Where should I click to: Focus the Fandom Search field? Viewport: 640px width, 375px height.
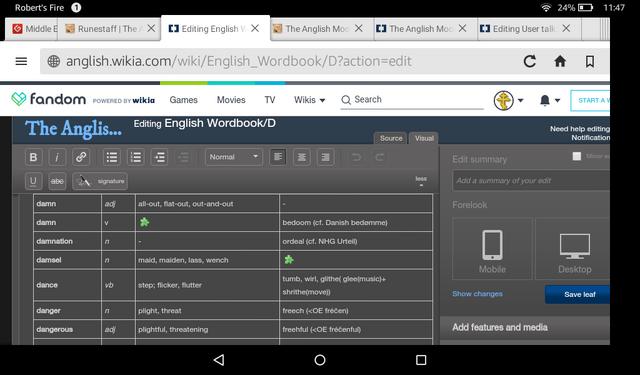(x=412, y=100)
